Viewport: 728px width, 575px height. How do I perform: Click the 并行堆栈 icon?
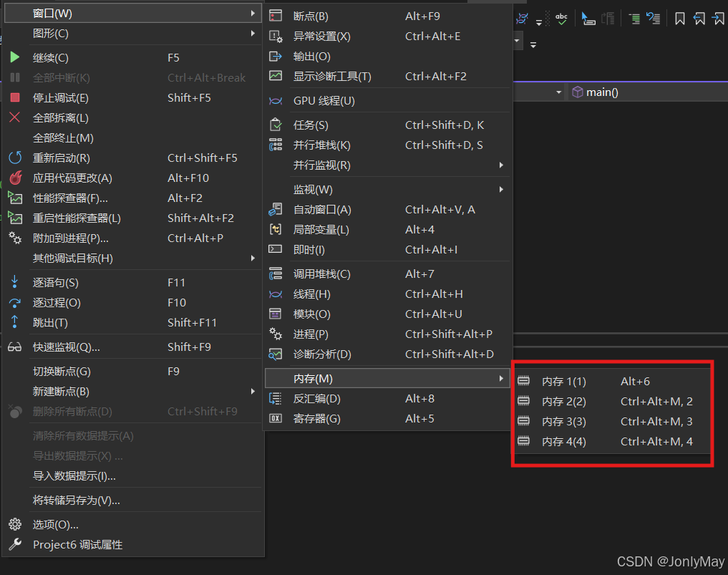click(276, 145)
